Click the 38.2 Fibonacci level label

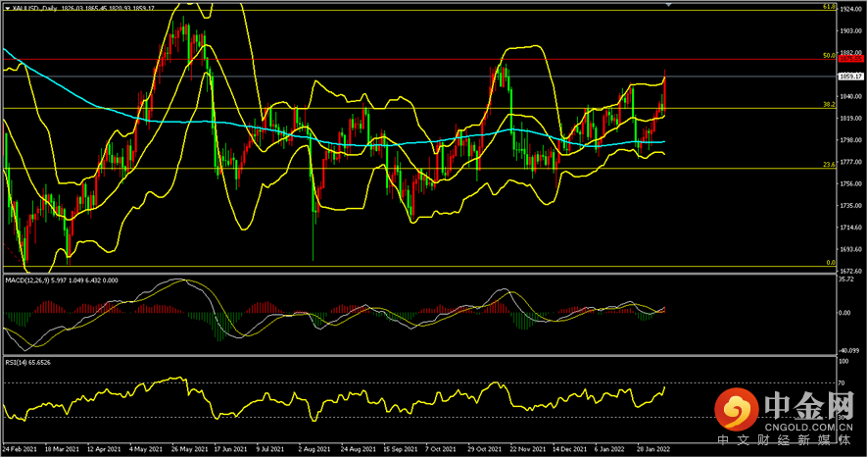(828, 103)
